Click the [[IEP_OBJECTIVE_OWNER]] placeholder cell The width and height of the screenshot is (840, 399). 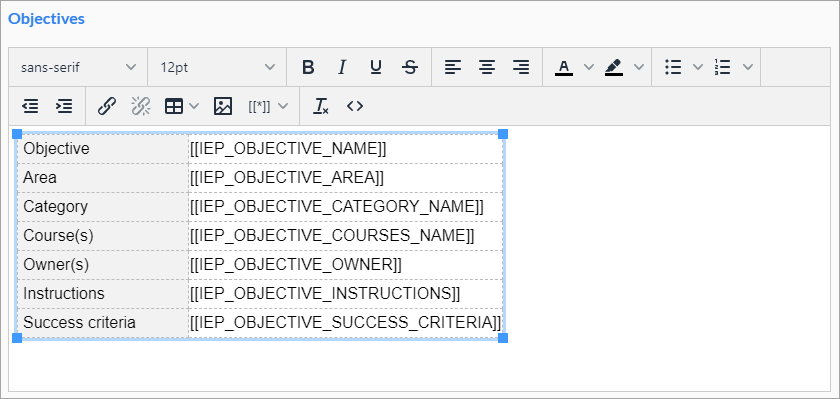click(346, 265)
